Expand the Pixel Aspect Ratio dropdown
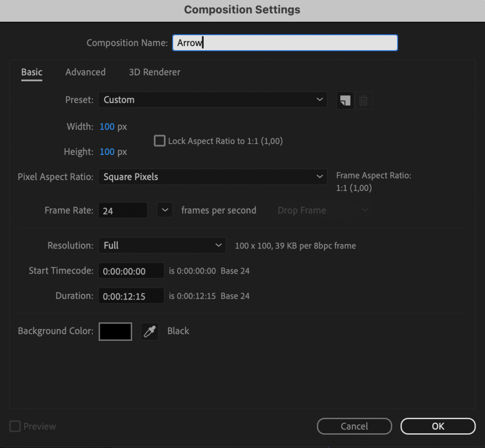Image resolution: width=485 pixels, height=448 pixels. click(x=213, y=177)
